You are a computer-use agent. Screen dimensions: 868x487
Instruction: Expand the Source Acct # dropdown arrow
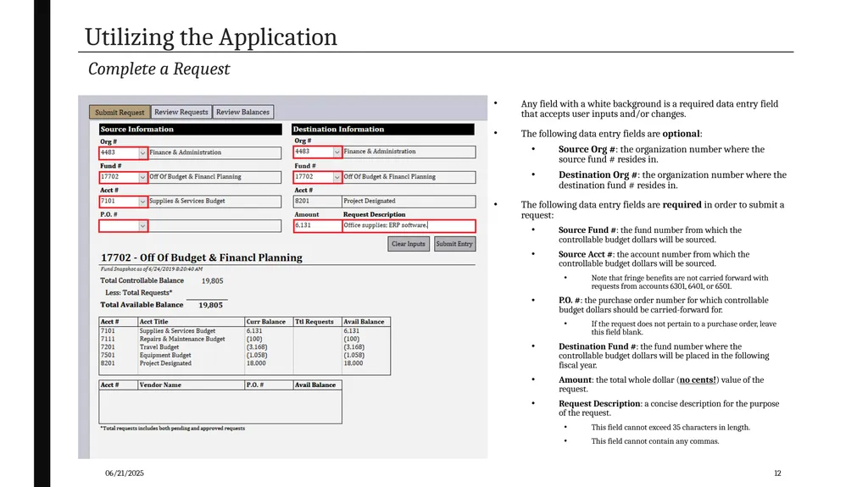(142, 202)
